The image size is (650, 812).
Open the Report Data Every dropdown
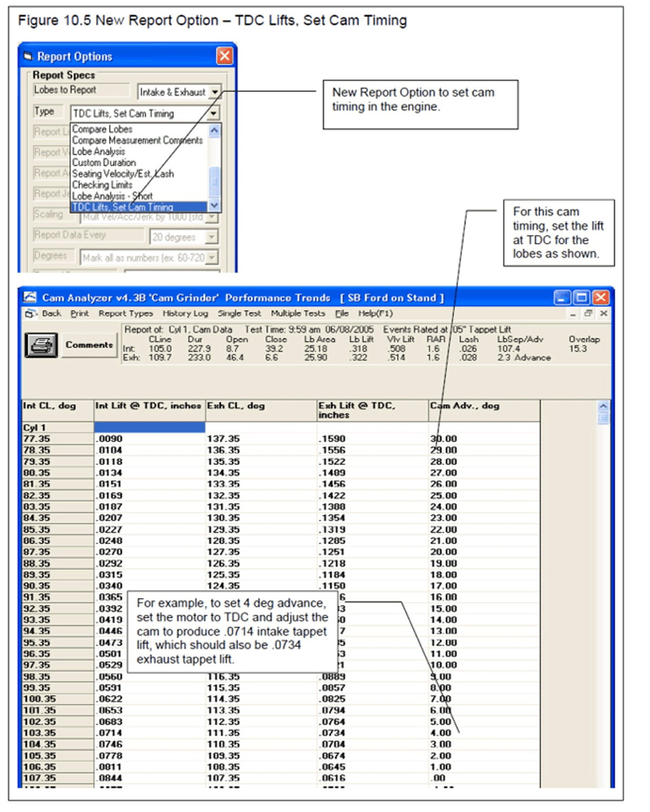click(212, 237)
